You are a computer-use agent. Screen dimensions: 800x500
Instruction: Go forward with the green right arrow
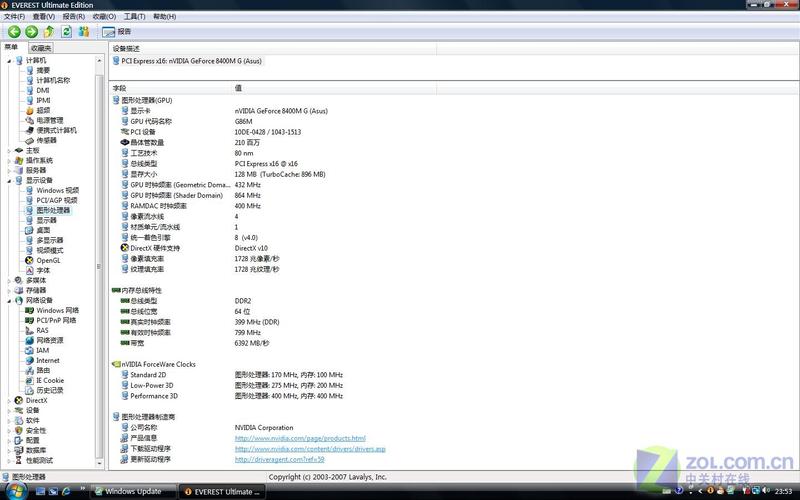[x=32, y=32]
